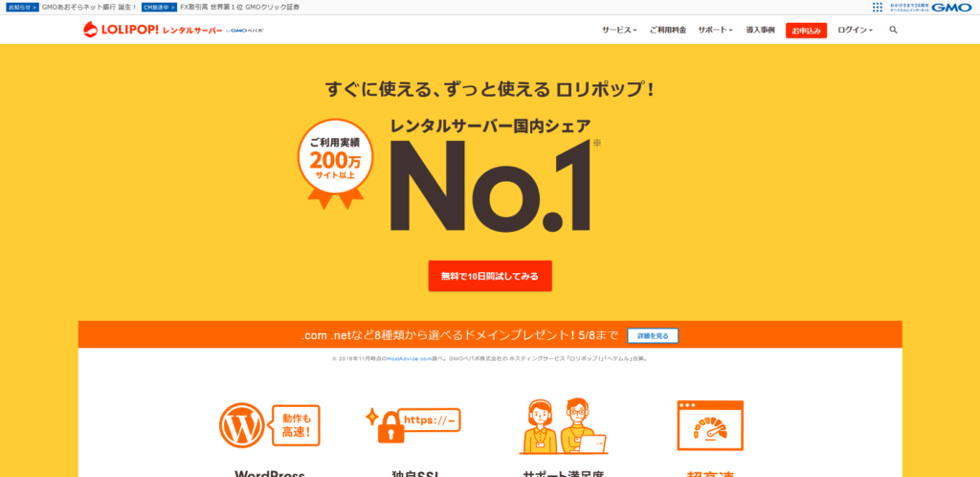Open the ご利用料金 menu item
980x477 pixels.
coord(667,30)
